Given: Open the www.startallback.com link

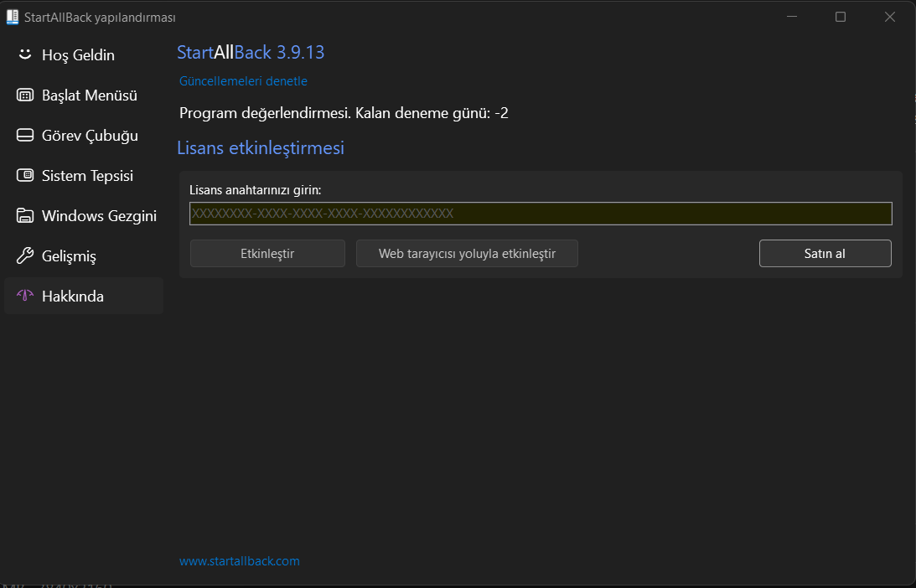Looking at the screenshot, I should click(x=239, y=561).
